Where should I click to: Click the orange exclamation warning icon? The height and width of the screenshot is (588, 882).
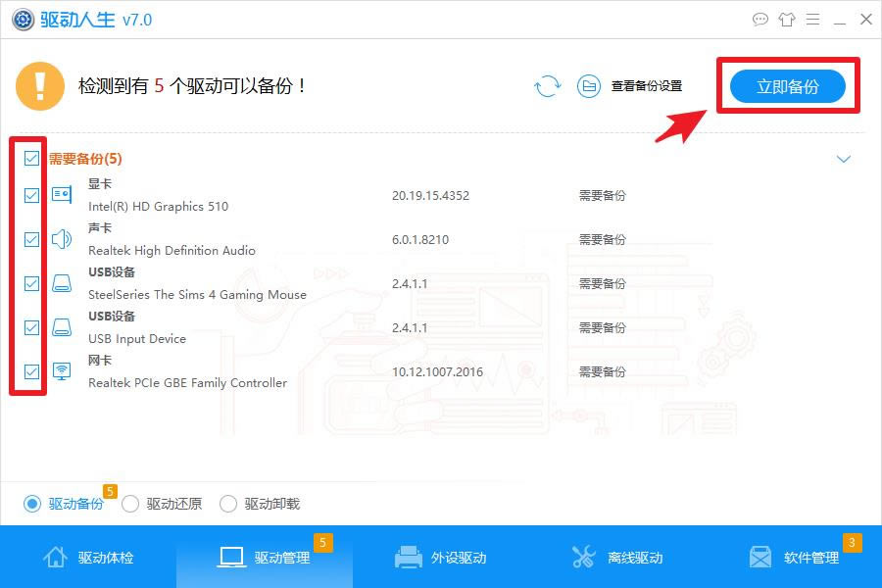40,86
